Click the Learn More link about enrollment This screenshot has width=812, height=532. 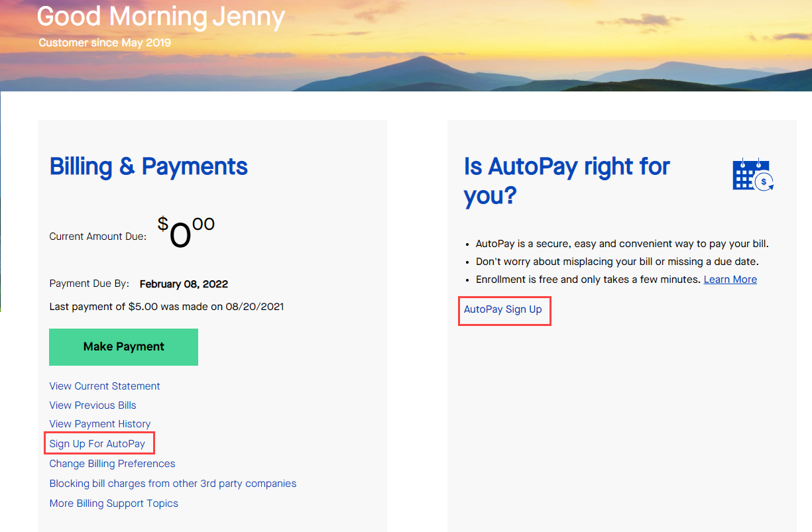point(730,279)
